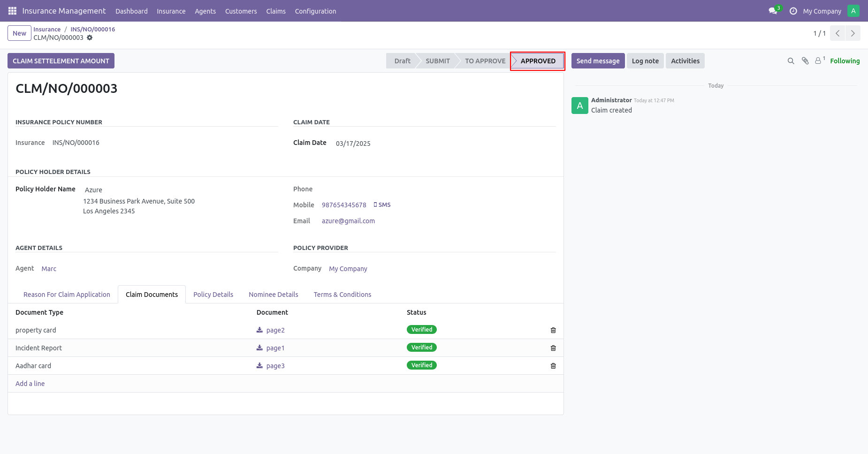Switch to the Policy Details tab
The image size is (868, 454).
coord(213,295)
